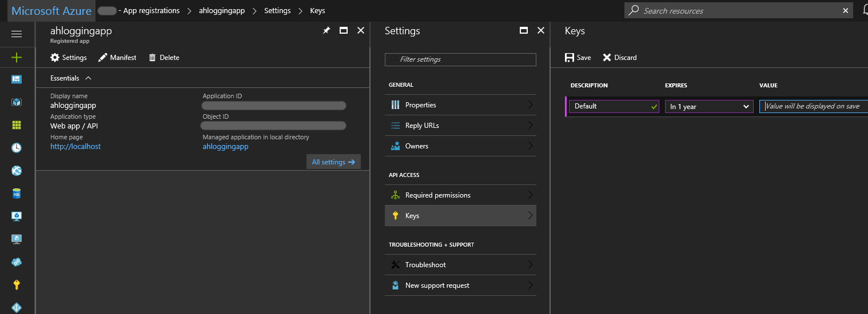The width and height of the screenshot is (868, 314).
Task: Open the Manifest editor
Action: click(x=117, y=57)
